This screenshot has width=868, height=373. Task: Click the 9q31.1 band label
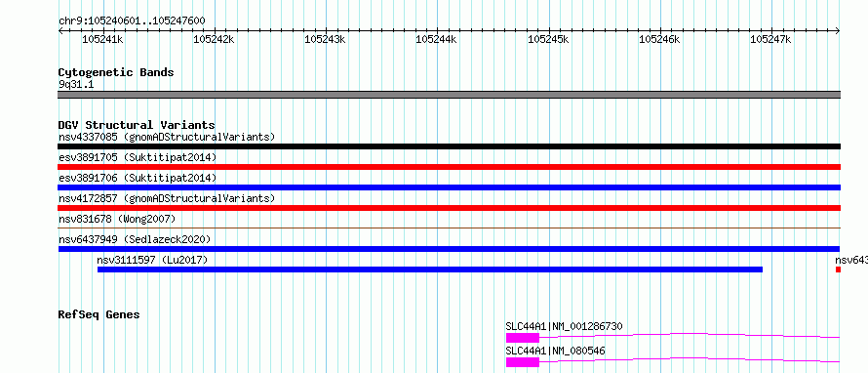(x=76, y=85)
